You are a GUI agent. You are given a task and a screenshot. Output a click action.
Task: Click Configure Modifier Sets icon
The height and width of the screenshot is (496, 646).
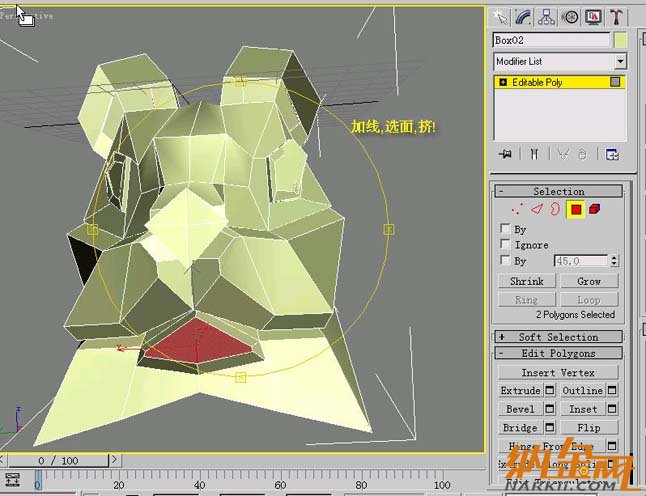(x=612, y=154)
